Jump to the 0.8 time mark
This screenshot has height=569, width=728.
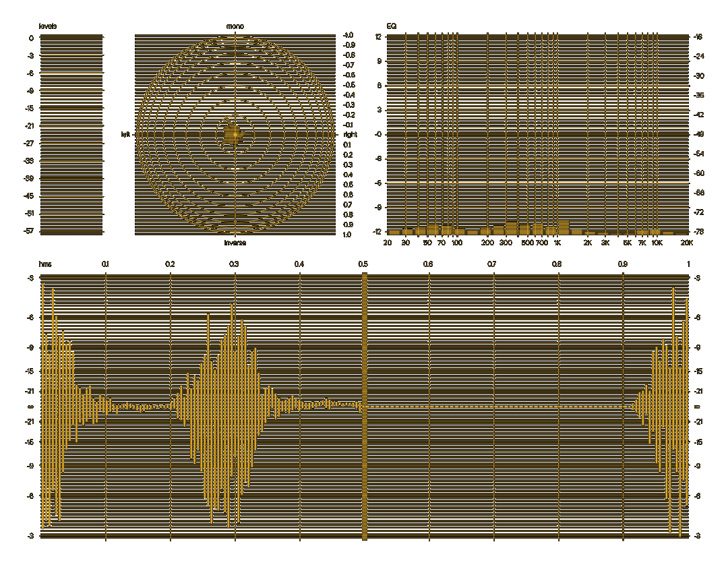[557, 264]
